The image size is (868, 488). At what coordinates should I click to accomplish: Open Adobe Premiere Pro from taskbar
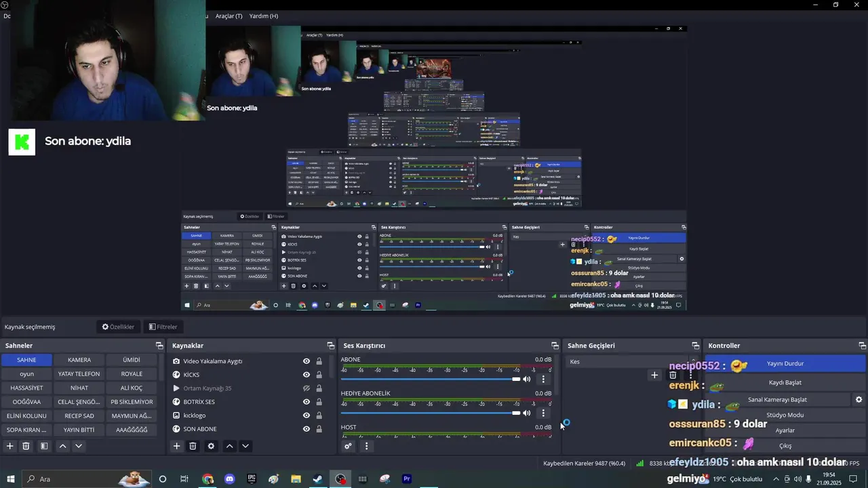click(x=407, y=479)
